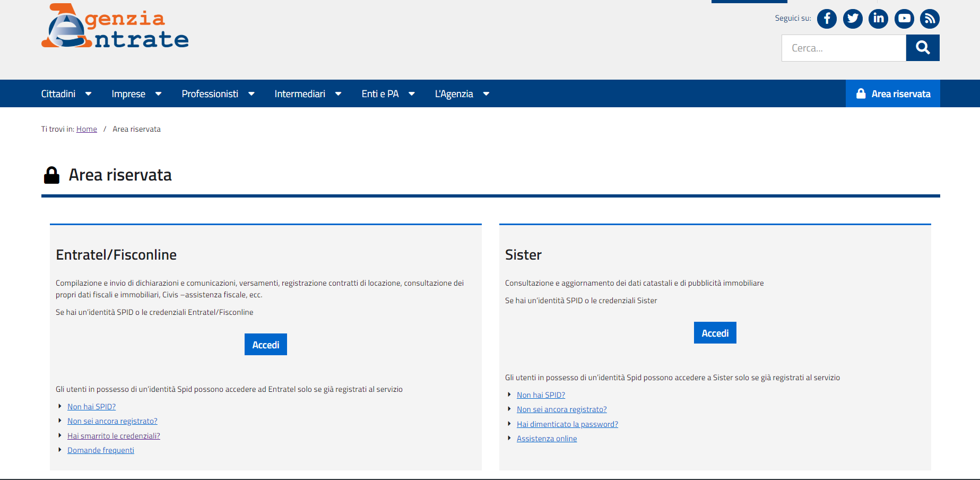980x480 pixels.
Task: Open the L'Agenzia menu
Action: click(x=454, y=94)
